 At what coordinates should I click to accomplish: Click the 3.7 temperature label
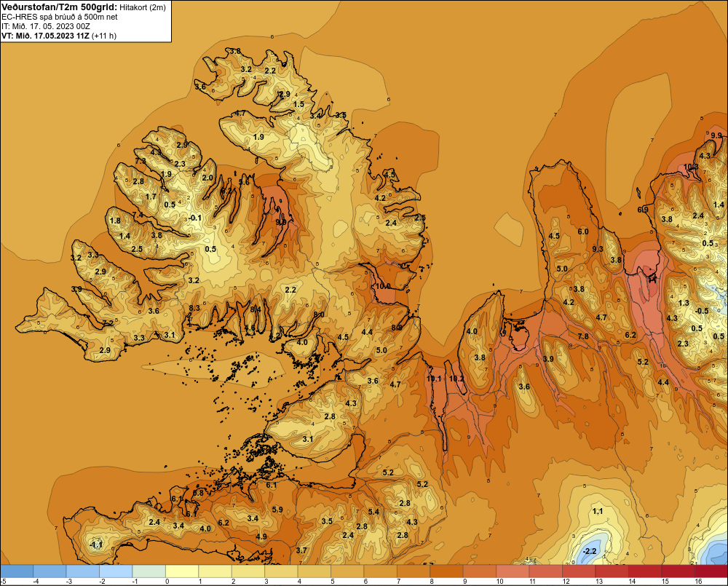301,550
